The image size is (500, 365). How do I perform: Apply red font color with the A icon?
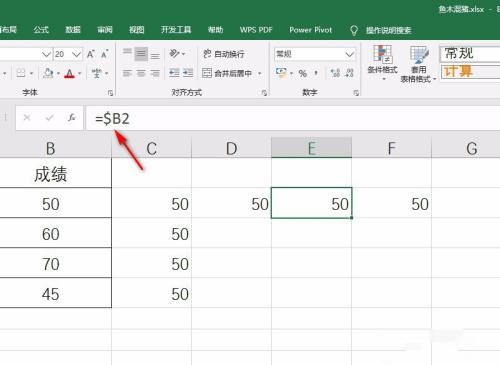69,73
